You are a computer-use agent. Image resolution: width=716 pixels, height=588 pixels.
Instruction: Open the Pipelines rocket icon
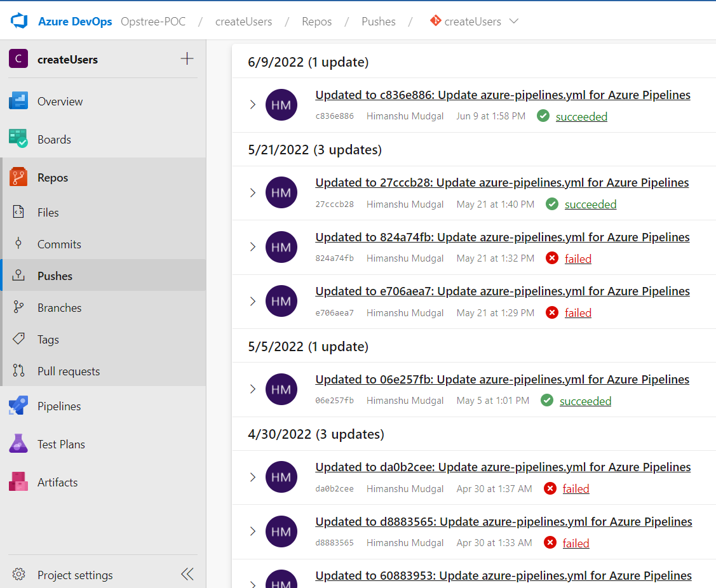click(18, 405)
